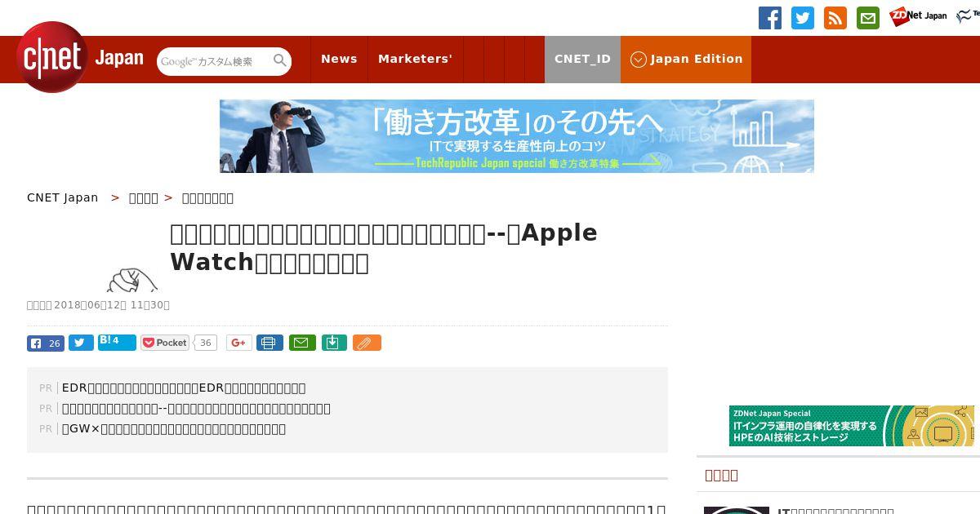This screenshot has height=514, width=980.
Task: Bookmark article on Hatena (B! 4)
Action: pyautogui.click(x=117, y=342)
